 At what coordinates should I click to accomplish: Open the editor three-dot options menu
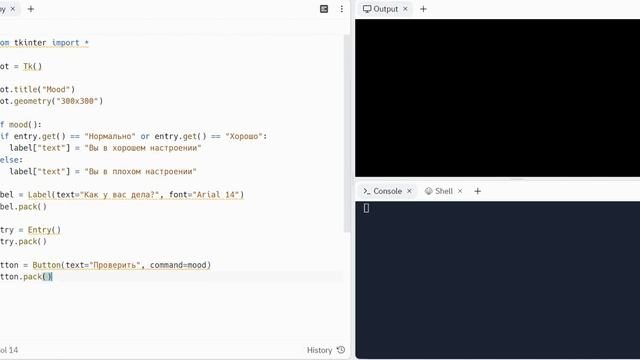(342, 9)
